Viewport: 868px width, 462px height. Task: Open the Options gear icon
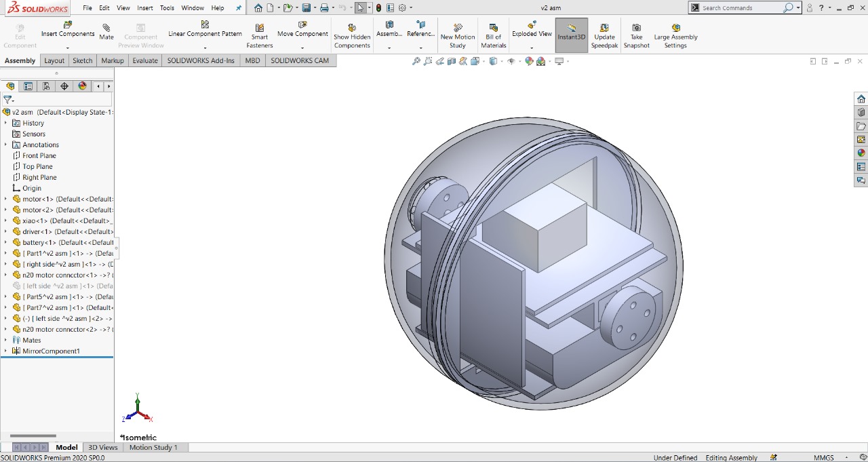402,8
